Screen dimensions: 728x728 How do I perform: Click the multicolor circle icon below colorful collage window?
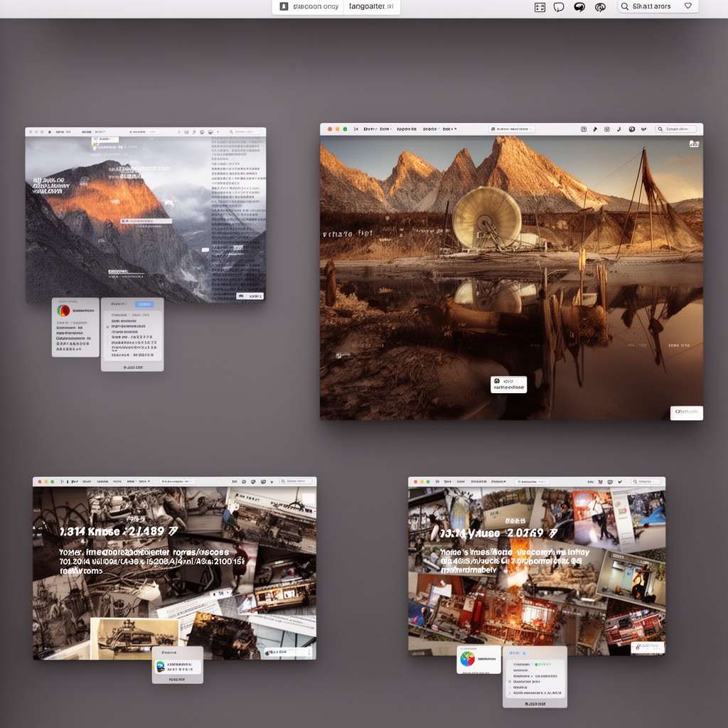tap(468, 659)
